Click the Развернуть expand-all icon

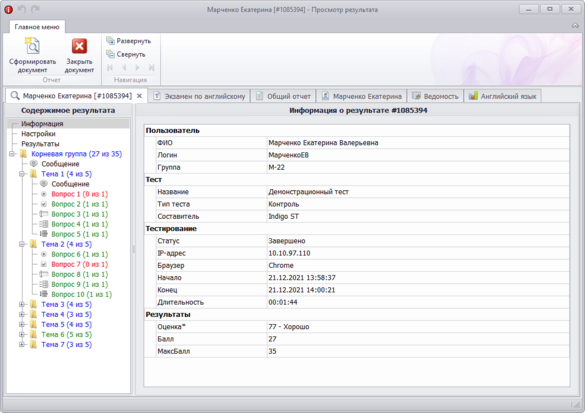coord(110,41)
